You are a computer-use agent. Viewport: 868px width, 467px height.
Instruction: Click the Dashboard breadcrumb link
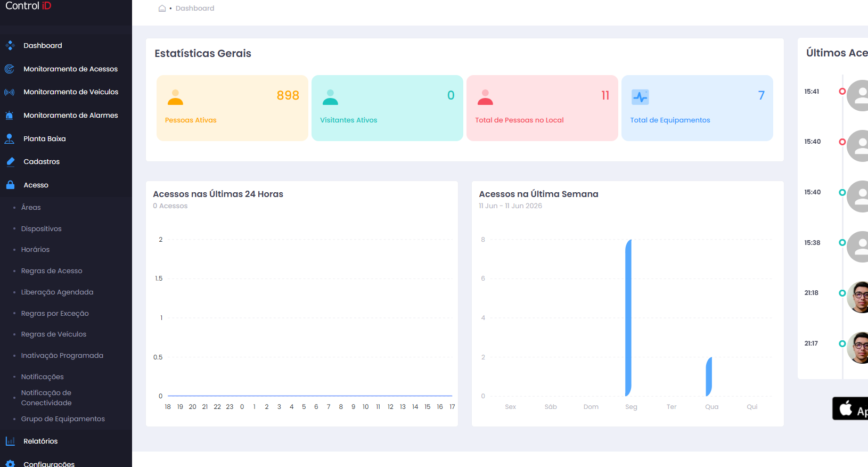(x=195, y=8)
